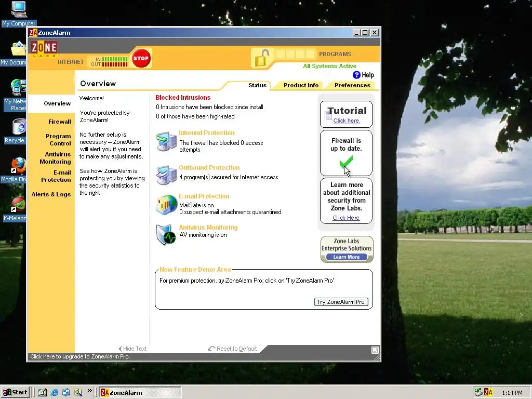Open Alerts & Logs in the sidebar
The image size is (532, 399).
tap(51, 194)
